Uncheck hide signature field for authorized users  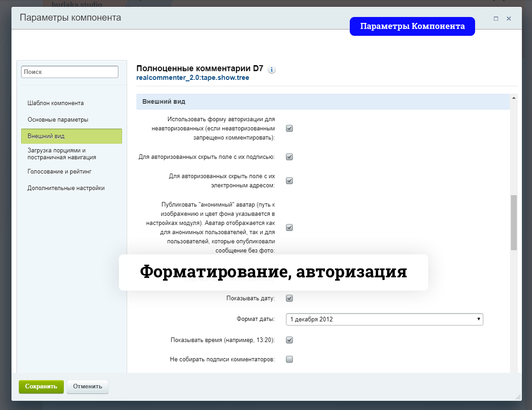point(289,157)
